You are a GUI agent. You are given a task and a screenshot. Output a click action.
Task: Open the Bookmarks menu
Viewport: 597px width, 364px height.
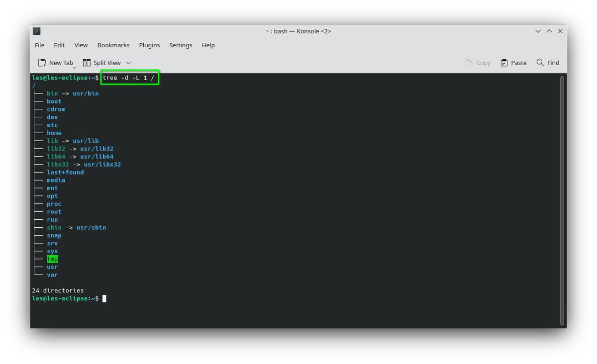tap(113, 45)
